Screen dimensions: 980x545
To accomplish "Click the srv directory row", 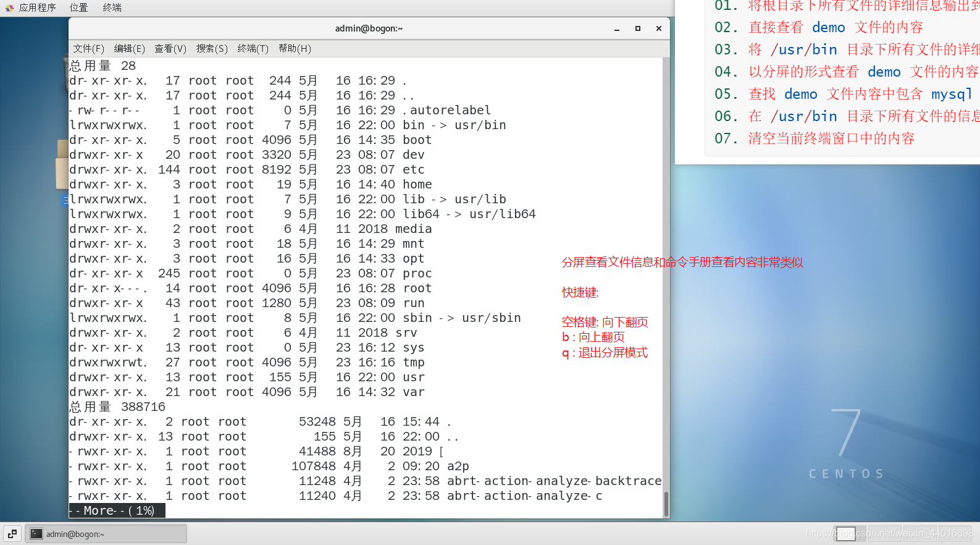I will (243, 332).
